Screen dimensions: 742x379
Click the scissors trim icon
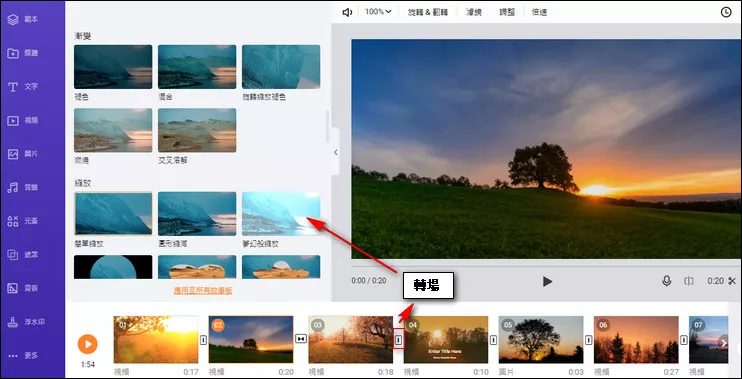pos(732,281)
